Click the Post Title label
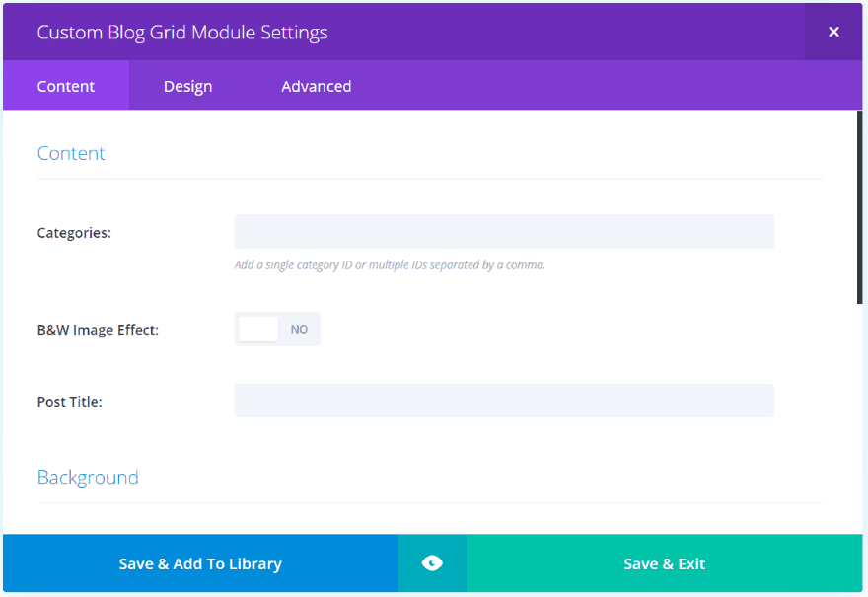 70,402
